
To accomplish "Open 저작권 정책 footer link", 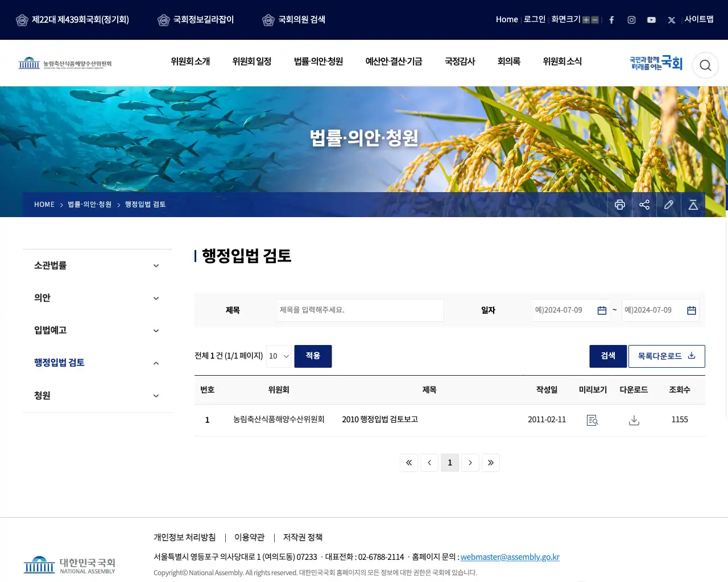I will (x=303, y=538).
